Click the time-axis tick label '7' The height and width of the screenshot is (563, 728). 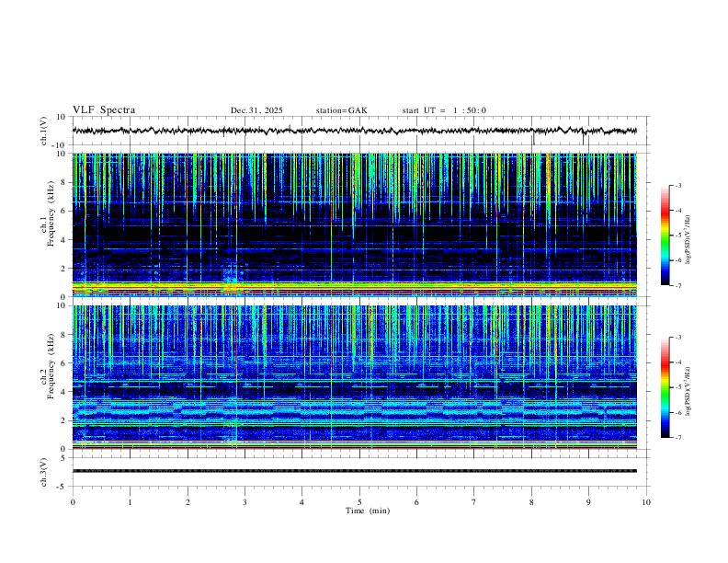(x=474, y=502)
